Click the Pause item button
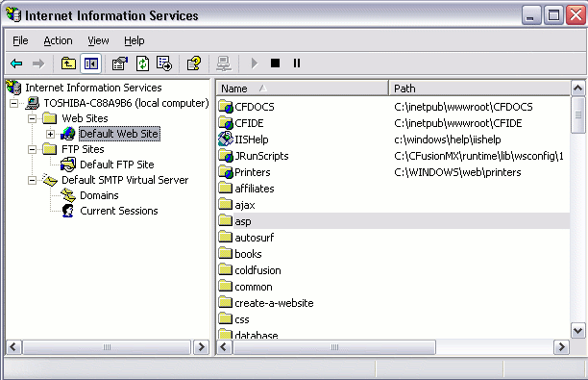 point(297,63)
